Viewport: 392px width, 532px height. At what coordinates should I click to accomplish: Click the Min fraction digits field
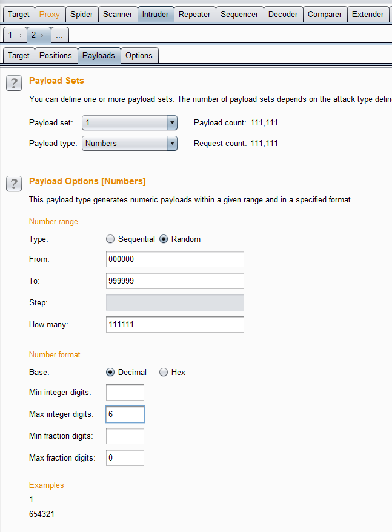[125, 436]
